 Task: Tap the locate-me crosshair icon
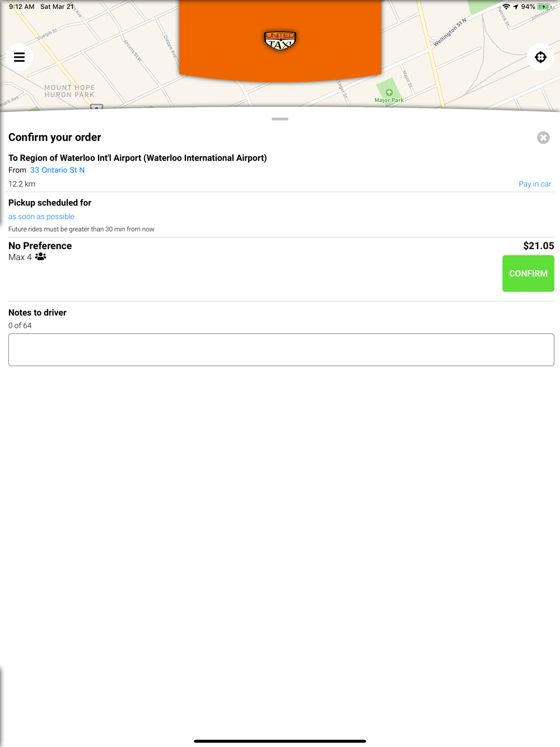pos(540,57)
